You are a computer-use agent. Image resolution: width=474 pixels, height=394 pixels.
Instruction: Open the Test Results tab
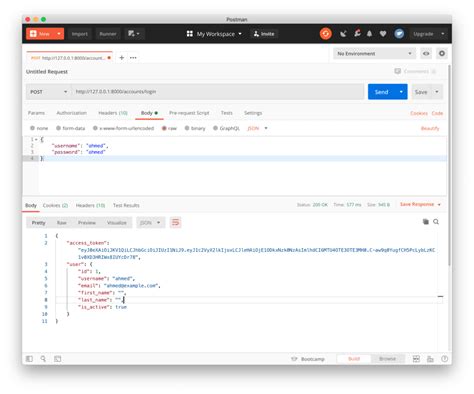point(126,205)
